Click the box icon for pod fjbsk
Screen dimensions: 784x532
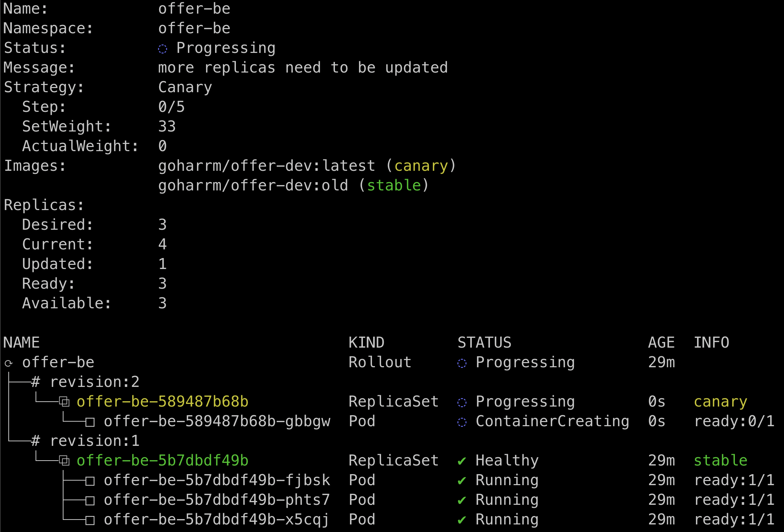tap(90, 481)
